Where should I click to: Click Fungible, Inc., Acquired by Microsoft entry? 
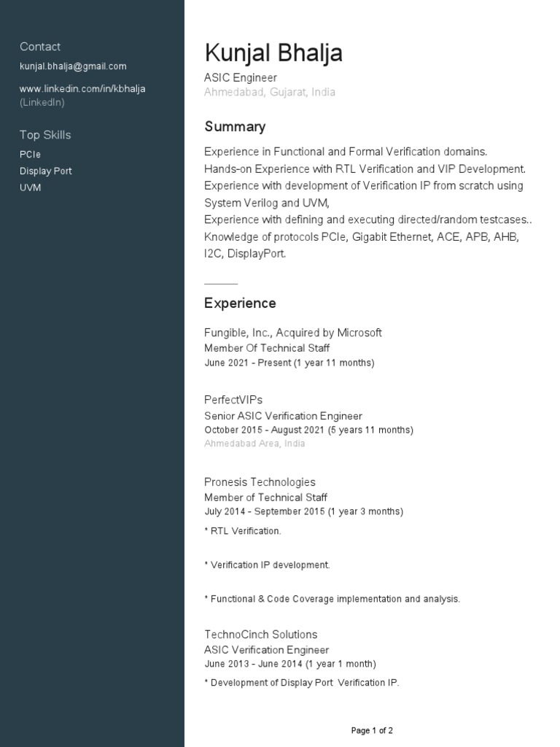(x=293, y=333)
